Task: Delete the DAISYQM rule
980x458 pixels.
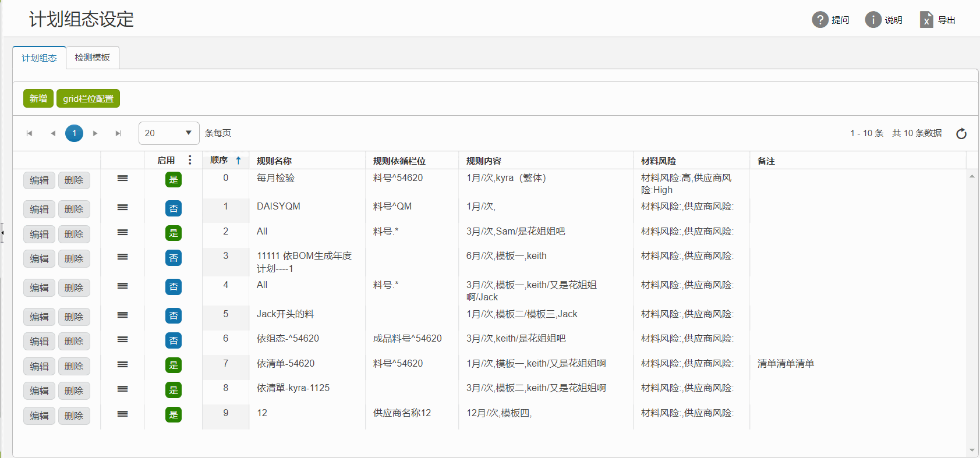Action: [74, 210]
